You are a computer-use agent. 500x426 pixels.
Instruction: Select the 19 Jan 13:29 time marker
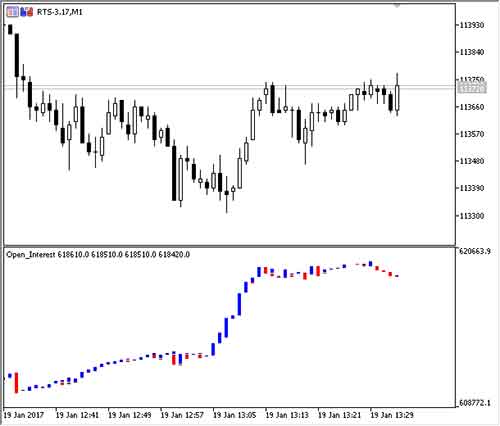tap(392, 415)
